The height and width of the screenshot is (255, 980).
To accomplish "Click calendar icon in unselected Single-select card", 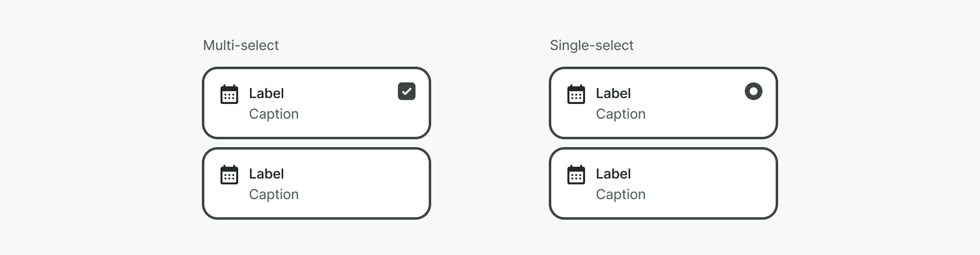I will [576, 175].
